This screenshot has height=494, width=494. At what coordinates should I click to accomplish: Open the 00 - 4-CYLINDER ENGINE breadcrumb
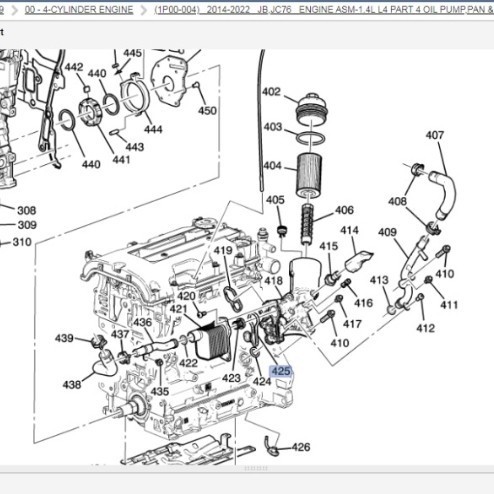(x=79, y=10)
